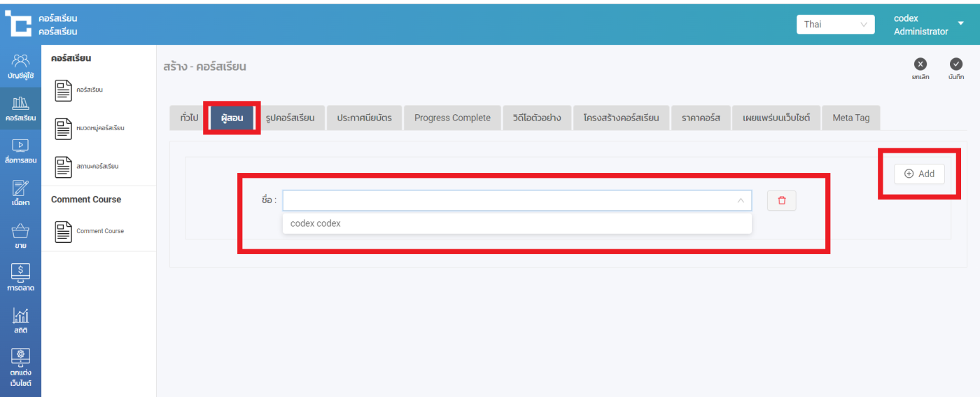Collapse the ชื่อ instructor name dropdown
Image resolution: width=980 pixels, height=397 pixels.
[741, 201]
